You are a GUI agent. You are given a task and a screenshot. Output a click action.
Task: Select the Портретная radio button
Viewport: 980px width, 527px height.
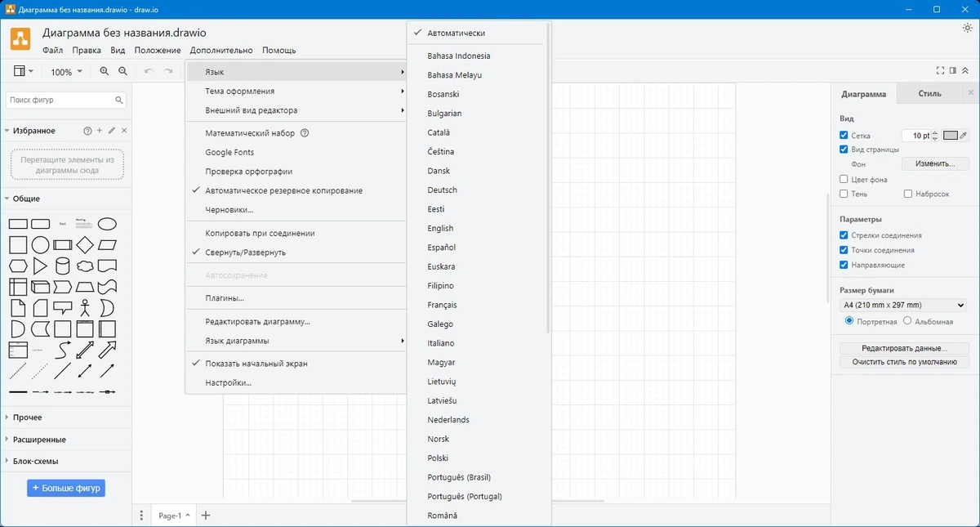[x=850, y=321]
